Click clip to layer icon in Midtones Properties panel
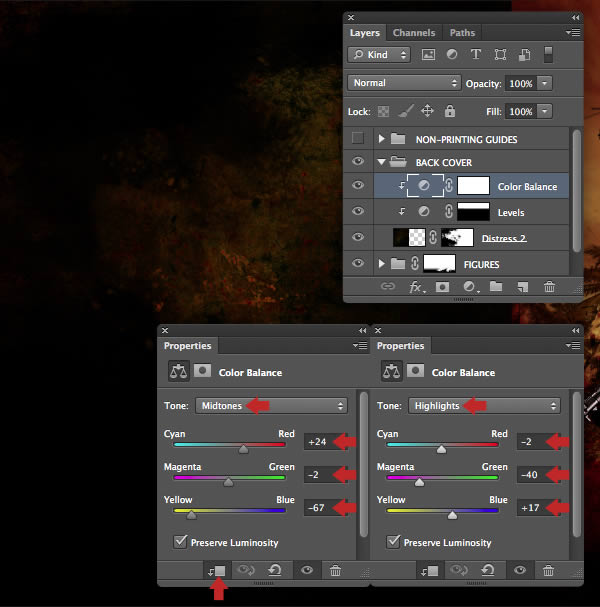This screenshot has height=607, width=600. click(216, 571)
